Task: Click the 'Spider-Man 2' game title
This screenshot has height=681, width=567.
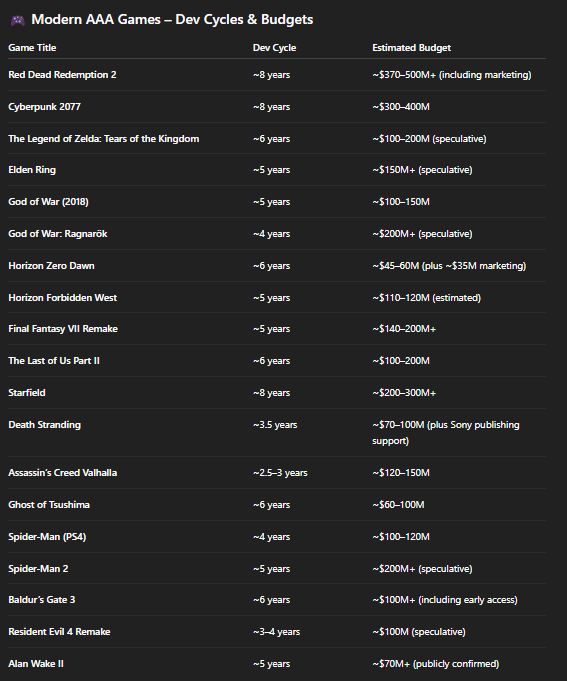Action: [x=38, y=569]
